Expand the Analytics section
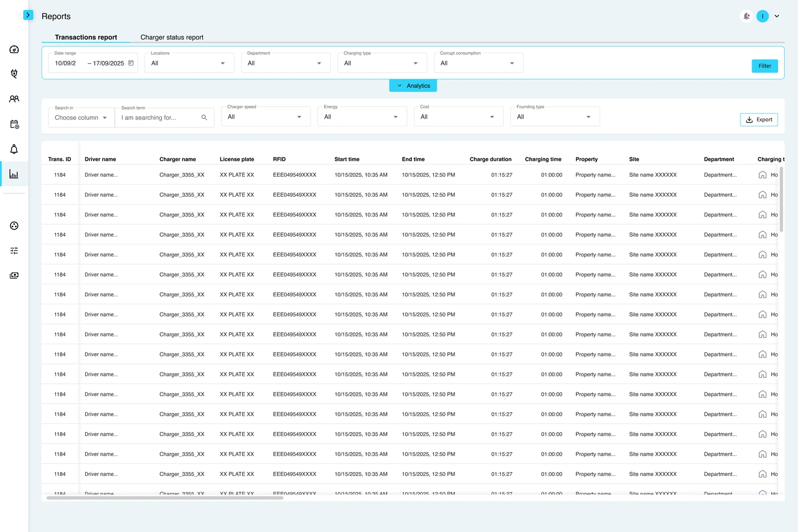This screenshot has height=532, width=798. [x=413, y=86]
